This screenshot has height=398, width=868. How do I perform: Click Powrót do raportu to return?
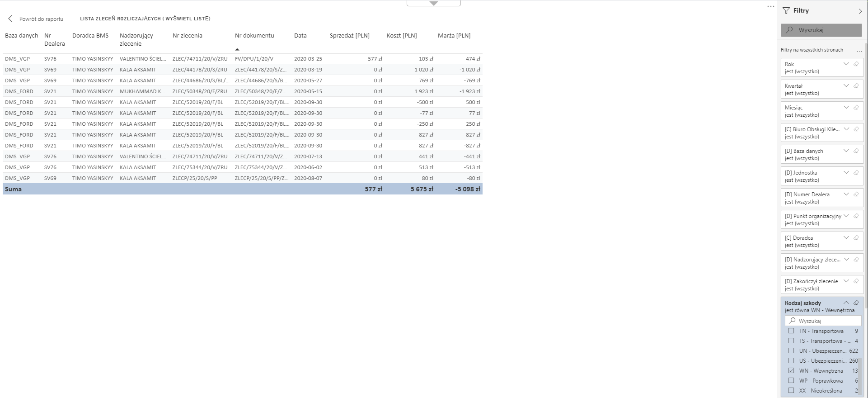pos(41,19)
